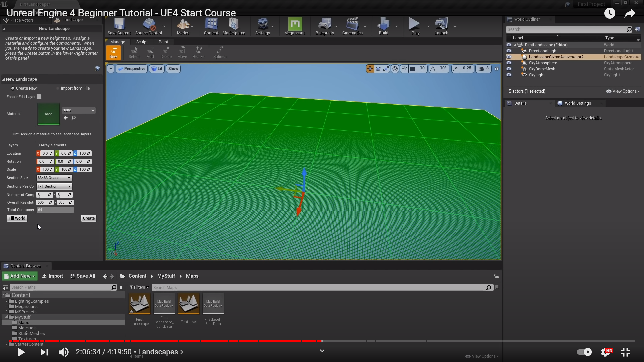Select the Splines landscape tool
This screenshot has height=362, width=644.
coord(220,53)
